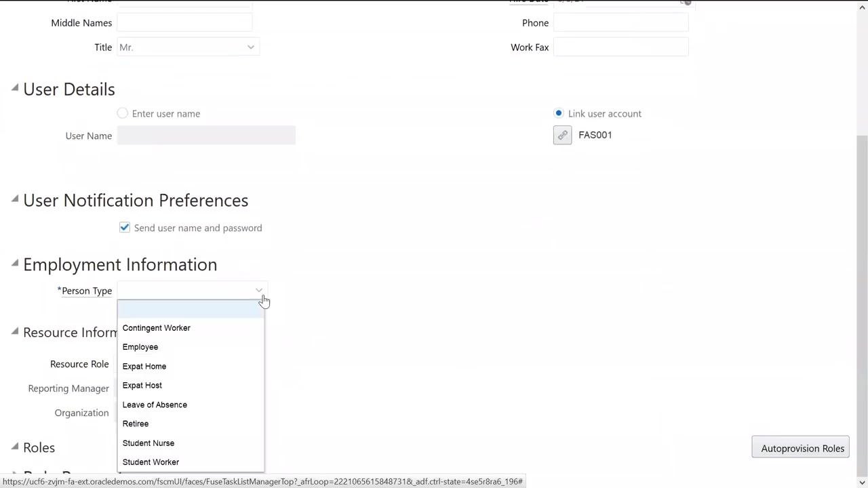The height and width of the screenshot is (488, 868).
Task: Collapse the User Notification Preferences section
Action: (15, 199)
